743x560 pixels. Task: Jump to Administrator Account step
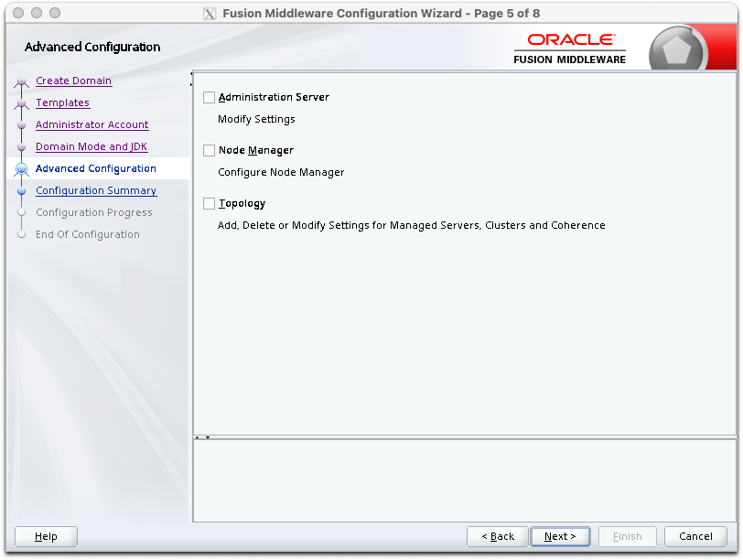[92, 124]
